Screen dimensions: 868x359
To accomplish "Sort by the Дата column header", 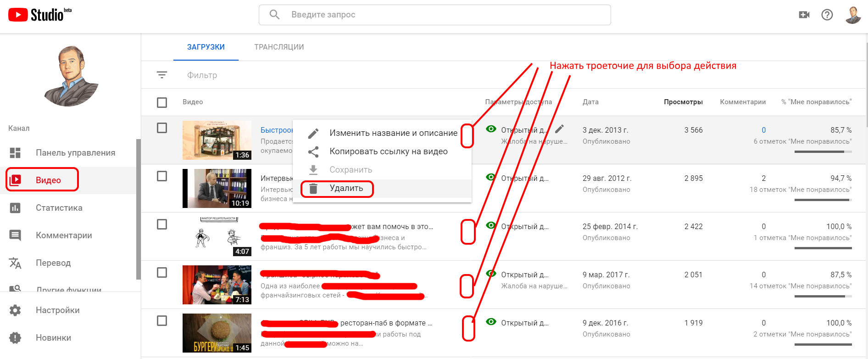I will [590, 102].
